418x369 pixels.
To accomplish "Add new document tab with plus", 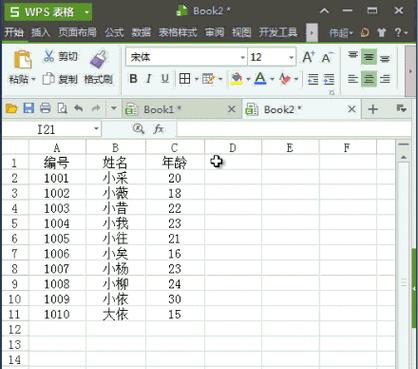I will (373, 109).
